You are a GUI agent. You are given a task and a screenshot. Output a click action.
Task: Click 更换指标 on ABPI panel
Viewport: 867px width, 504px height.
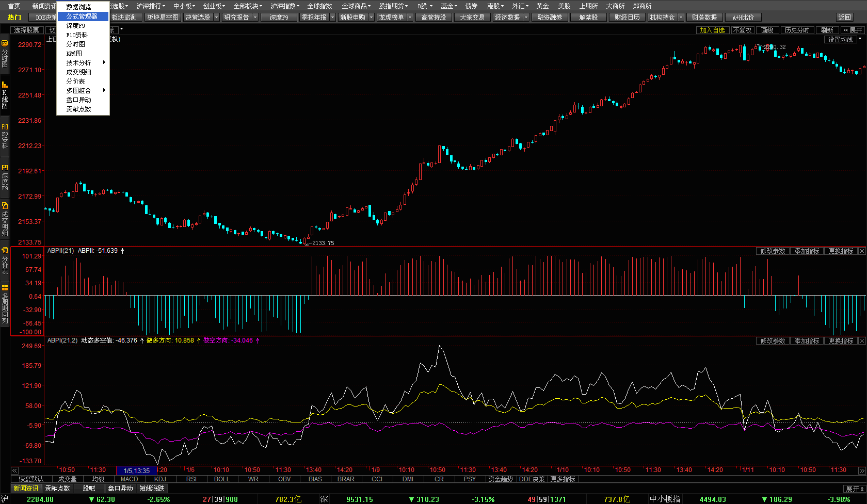[841, 341]
